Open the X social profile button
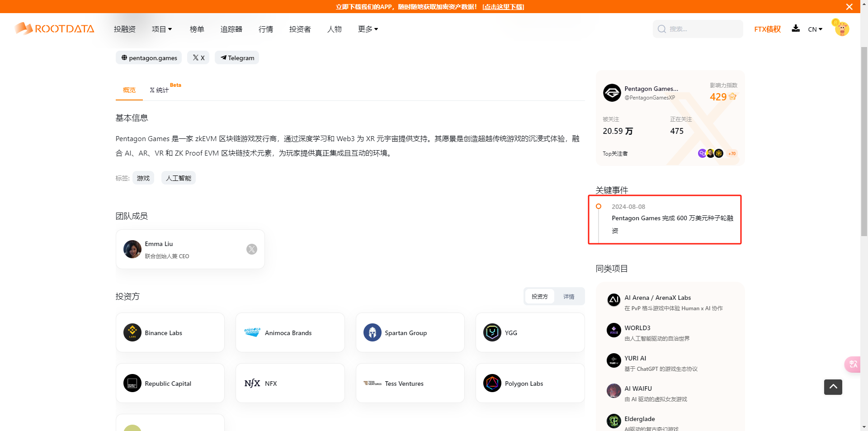The image size is (868, 431). coord(198,57)
